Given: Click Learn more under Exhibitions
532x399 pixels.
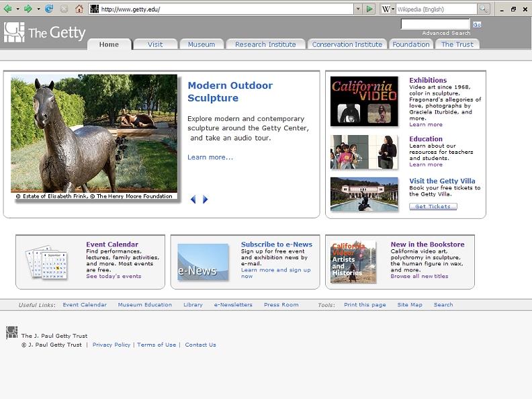Looking at the screenshot, I should [x=426, y=124].
